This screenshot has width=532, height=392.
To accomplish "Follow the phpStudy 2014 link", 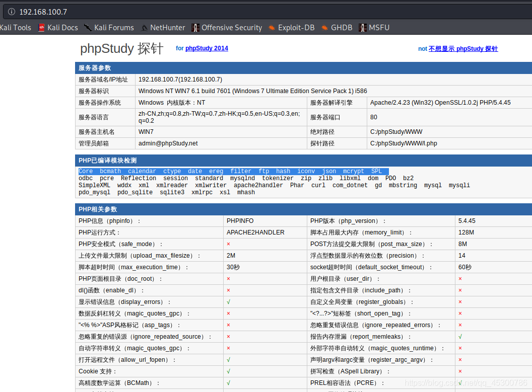I will [207, 48].
